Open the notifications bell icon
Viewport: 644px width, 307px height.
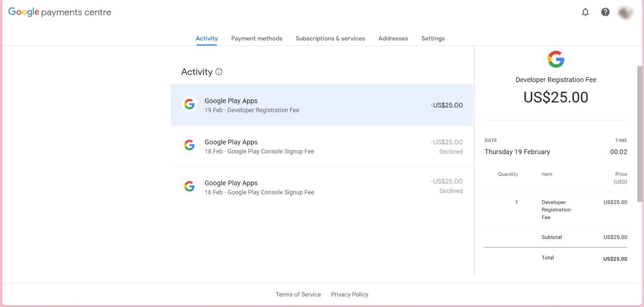point(585,12)
